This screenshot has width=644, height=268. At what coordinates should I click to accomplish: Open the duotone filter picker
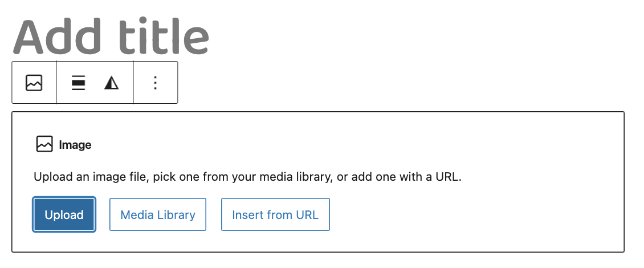tap(112, 83)
